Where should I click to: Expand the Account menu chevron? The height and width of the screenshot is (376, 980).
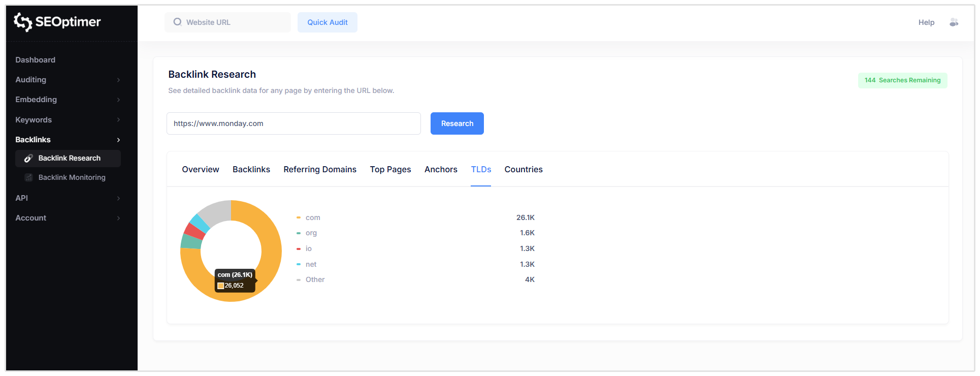[x=118, y=218]
